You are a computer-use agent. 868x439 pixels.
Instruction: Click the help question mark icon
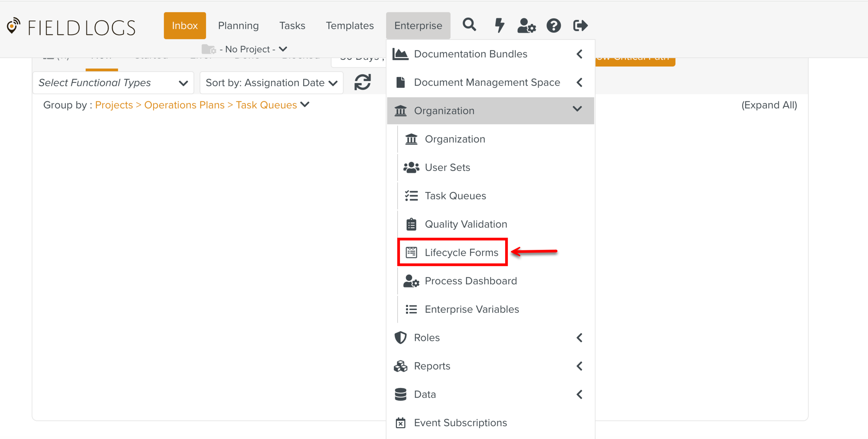pyautogui.click(x=553, y=25)
